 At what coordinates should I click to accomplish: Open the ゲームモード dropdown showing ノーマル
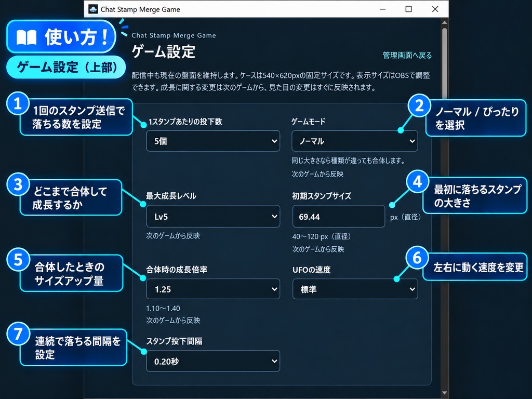[354, 141]
